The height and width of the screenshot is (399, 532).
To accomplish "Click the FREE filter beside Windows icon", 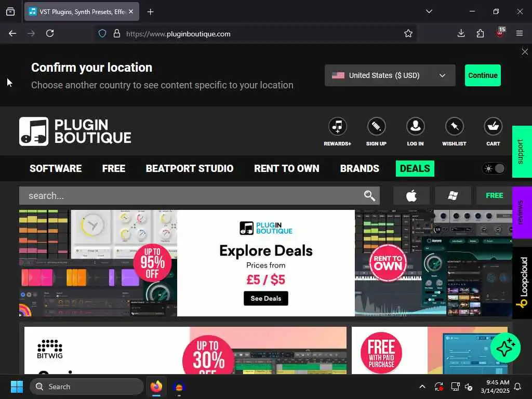I will pos(495,196).
